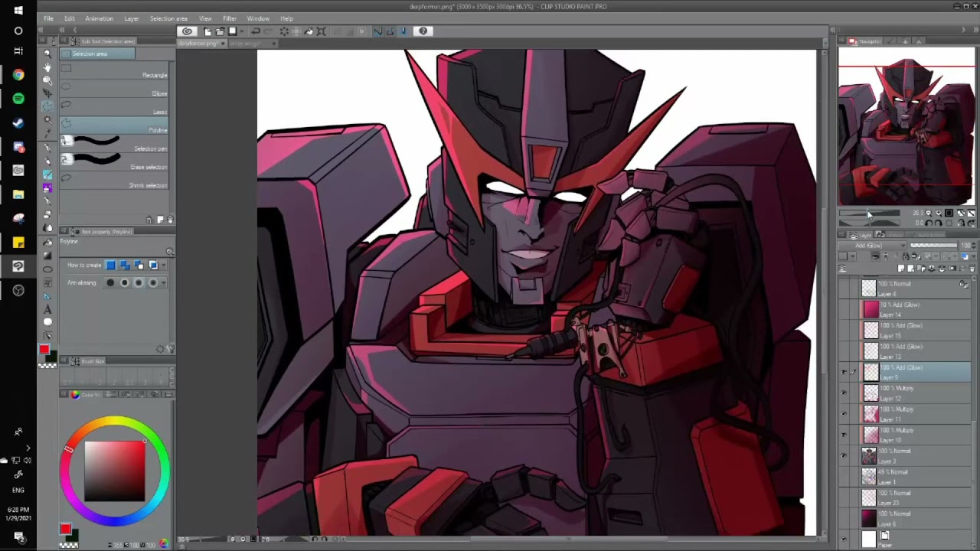The height and width of the screenshot is (551, 980).
Task: Open the Edit menu
Action: 70,18
